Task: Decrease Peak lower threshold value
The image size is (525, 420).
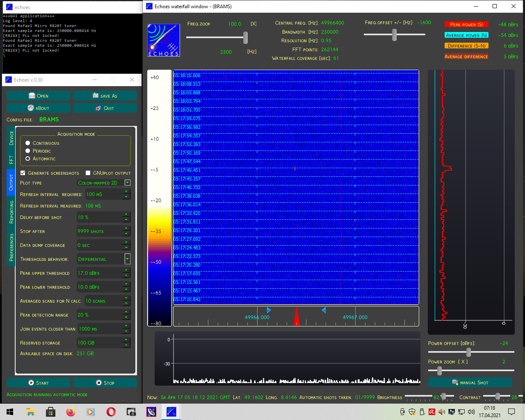Action: click(x=126, y=290)
